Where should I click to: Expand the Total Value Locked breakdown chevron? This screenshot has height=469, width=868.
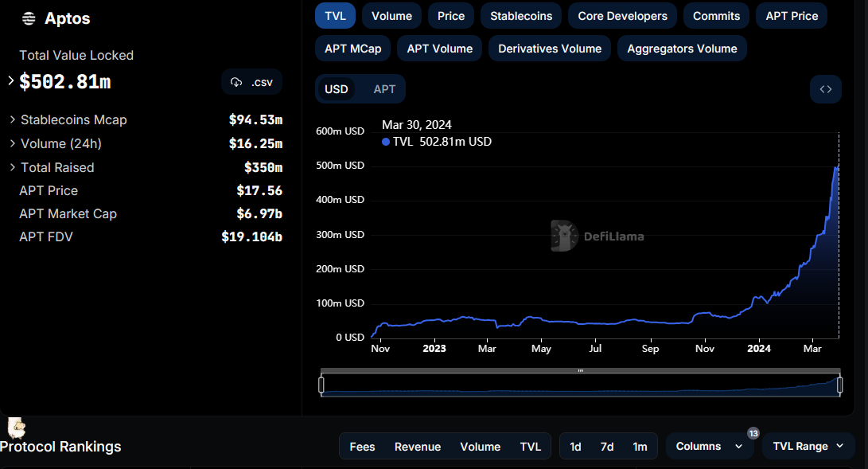[x=11, y=81]
